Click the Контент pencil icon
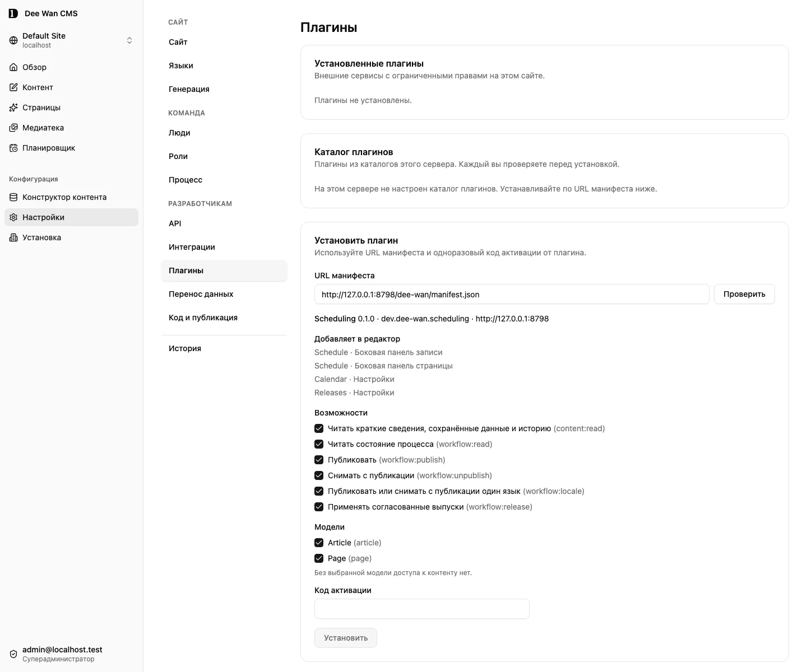 tap(13, 87)
